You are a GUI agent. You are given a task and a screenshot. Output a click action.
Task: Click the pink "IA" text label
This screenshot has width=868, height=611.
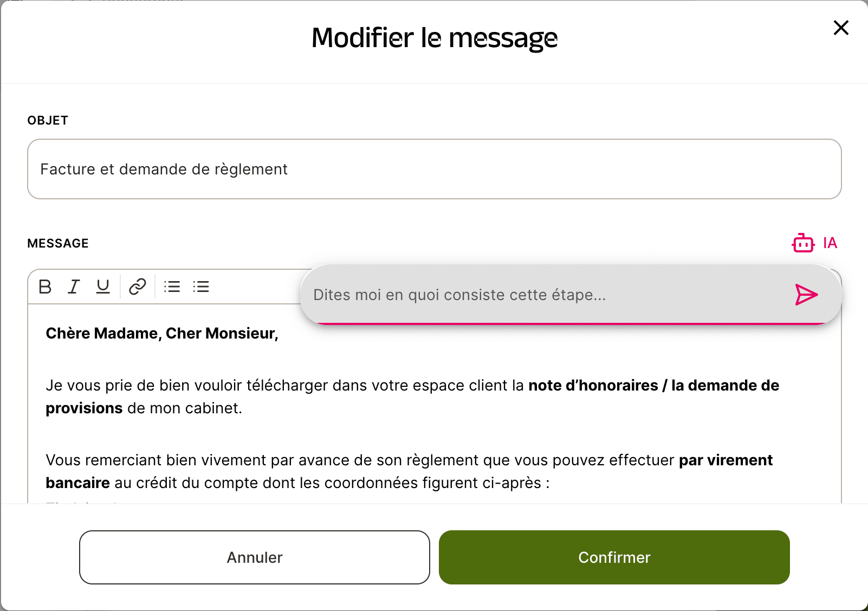830,243
